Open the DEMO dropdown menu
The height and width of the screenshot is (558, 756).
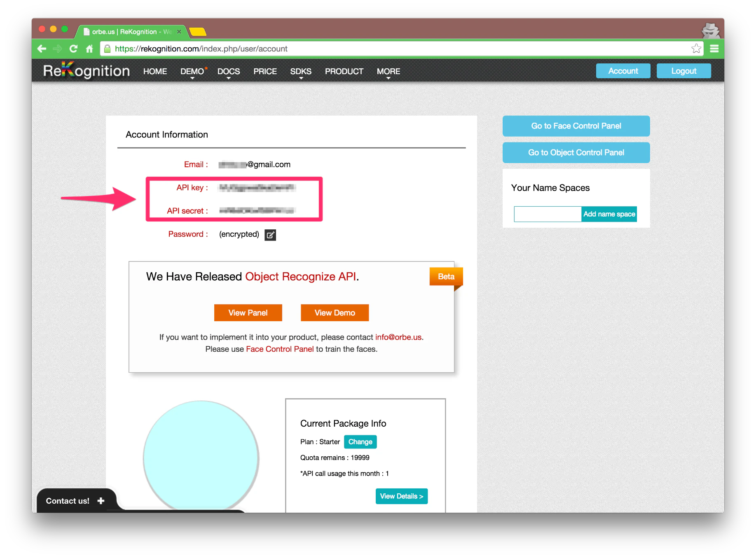[192, 72]
